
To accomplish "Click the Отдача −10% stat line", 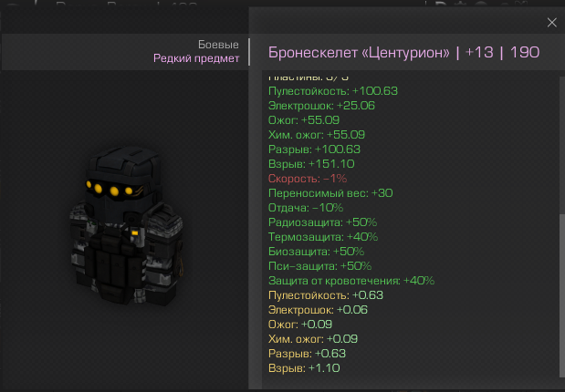I will coord(306,208).
